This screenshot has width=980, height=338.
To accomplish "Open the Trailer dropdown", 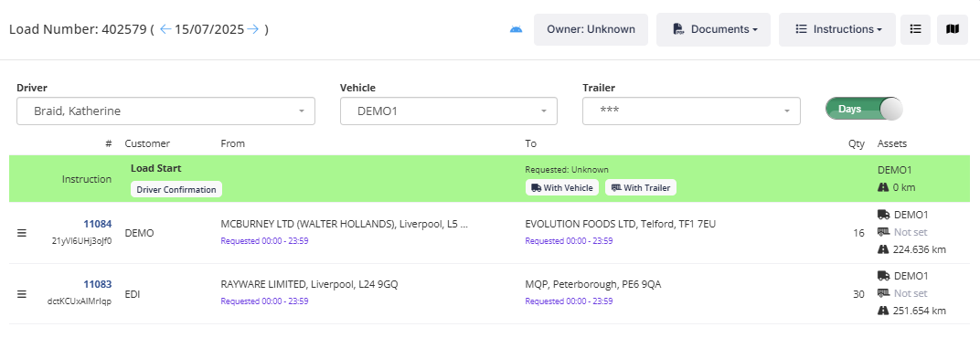I will [x=691, y=111].
